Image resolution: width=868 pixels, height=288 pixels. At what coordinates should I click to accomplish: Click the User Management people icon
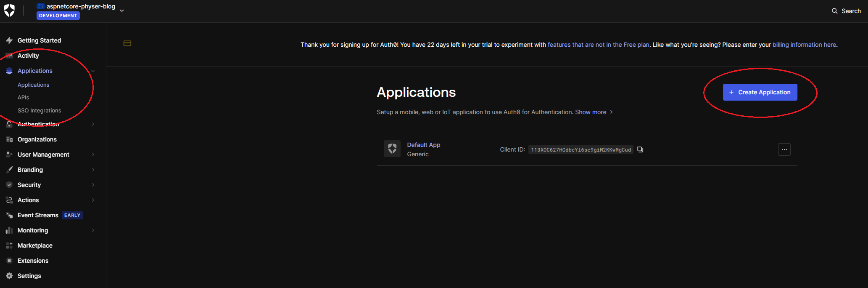9,155
